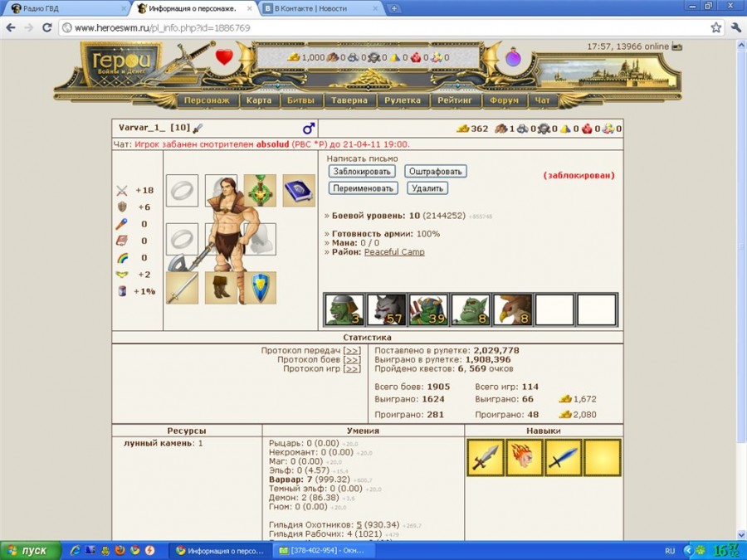Click the purple mana potion icon
The width and height of the screenshot is (747, 560).
click(513, 57)
